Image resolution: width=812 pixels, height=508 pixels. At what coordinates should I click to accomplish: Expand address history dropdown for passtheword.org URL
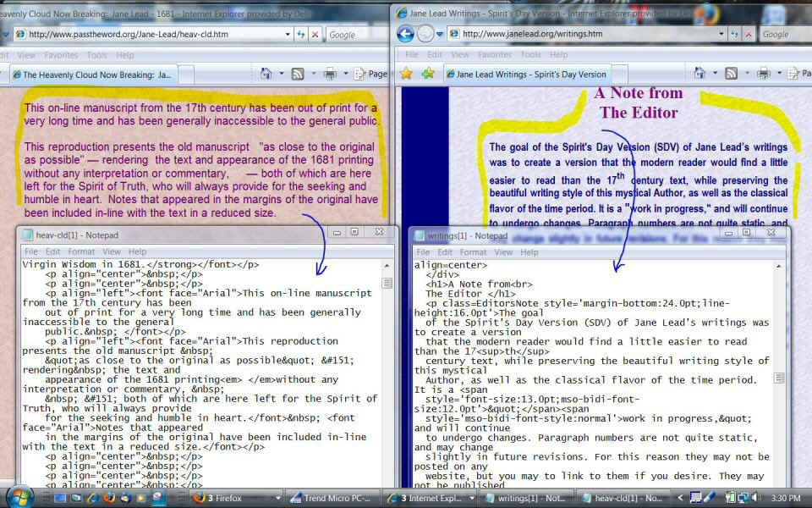[x=288, y=34]
